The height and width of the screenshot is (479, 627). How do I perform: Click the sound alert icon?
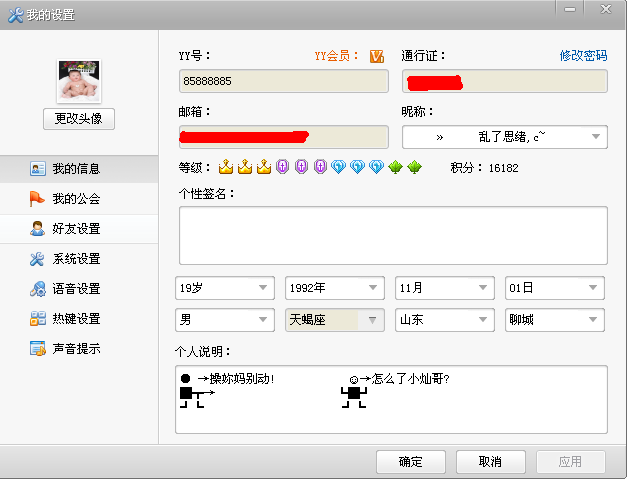pos(38,349)
